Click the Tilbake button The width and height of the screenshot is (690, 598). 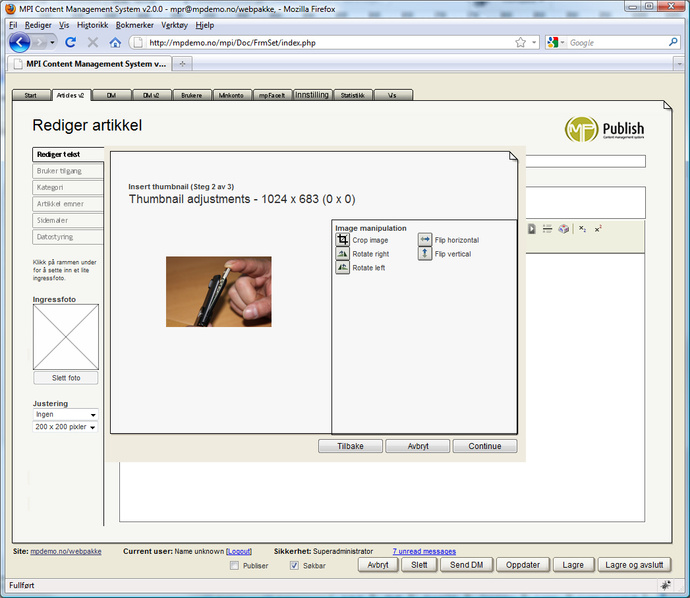coord(350,446)
